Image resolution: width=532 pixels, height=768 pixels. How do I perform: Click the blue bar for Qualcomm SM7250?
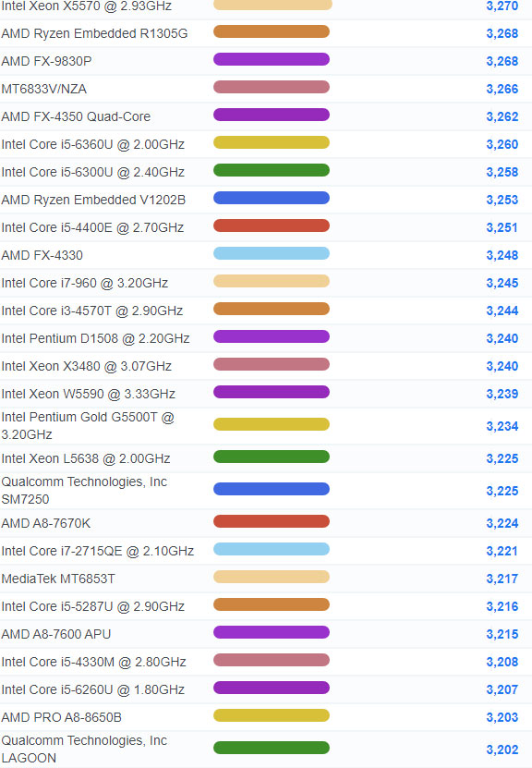tap(272, 489)
